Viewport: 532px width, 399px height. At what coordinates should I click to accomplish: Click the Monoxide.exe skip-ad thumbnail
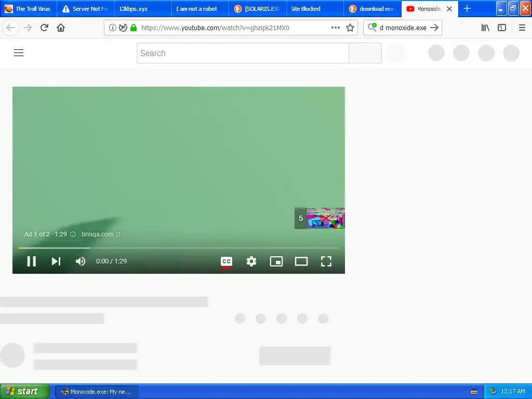point(320,218)
